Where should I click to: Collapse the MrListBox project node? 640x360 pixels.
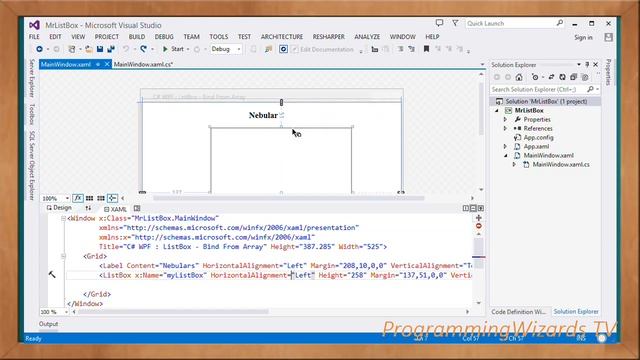(x=497, y=111)
